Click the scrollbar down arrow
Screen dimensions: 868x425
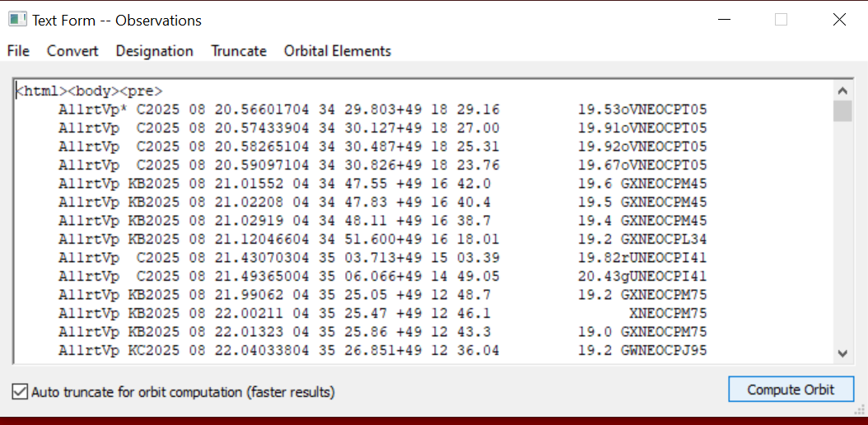tap(842, 353)
